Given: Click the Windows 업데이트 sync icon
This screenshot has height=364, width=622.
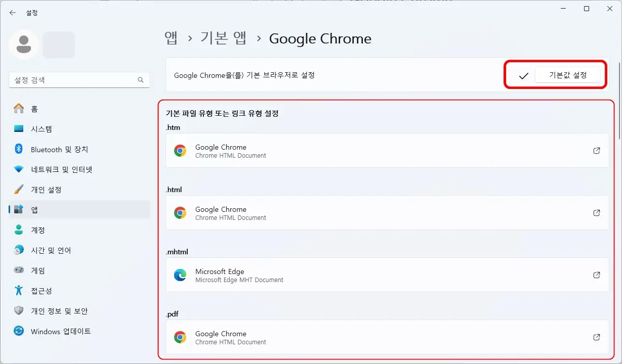Looking at the screenshot, I should (x=19, y=331).
